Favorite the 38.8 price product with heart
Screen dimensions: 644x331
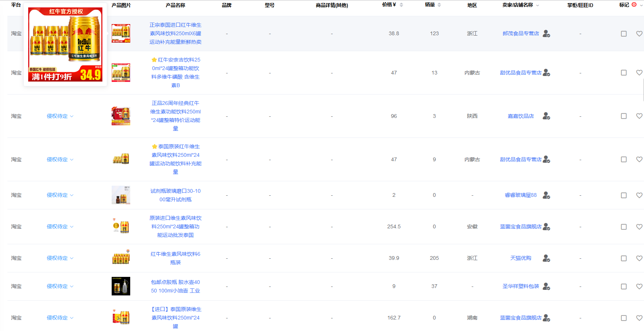[x=639, y=34]
